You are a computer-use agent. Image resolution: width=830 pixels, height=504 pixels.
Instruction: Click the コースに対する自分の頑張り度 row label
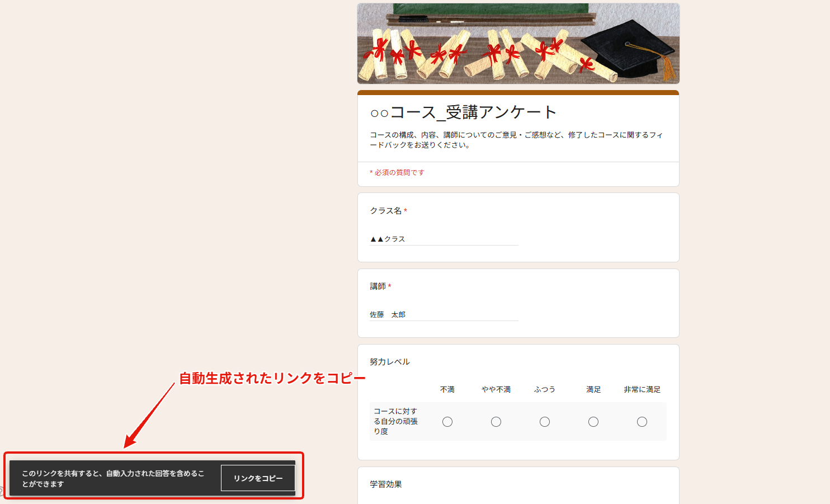click(395, 421)
